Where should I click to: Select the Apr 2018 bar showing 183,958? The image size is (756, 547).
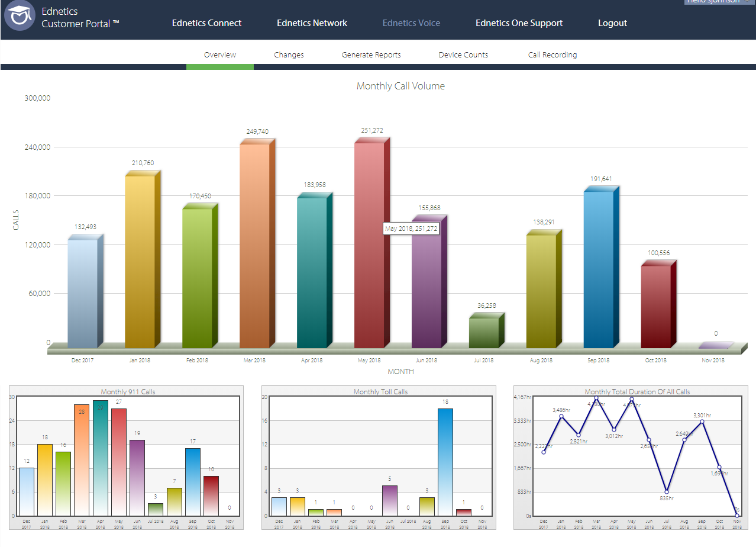coord(315,270)
